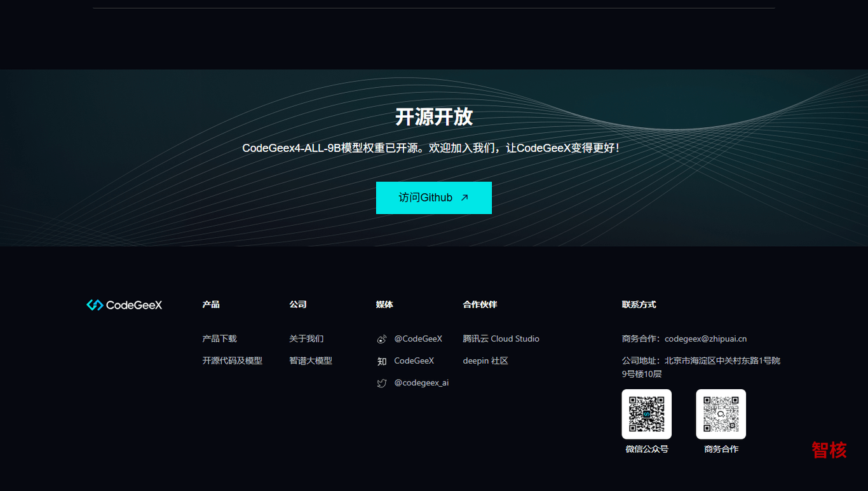This screenshot has width=868, height=491.
Task: Open the @codegeex_ai Twitter link
Action: (421, 383)
